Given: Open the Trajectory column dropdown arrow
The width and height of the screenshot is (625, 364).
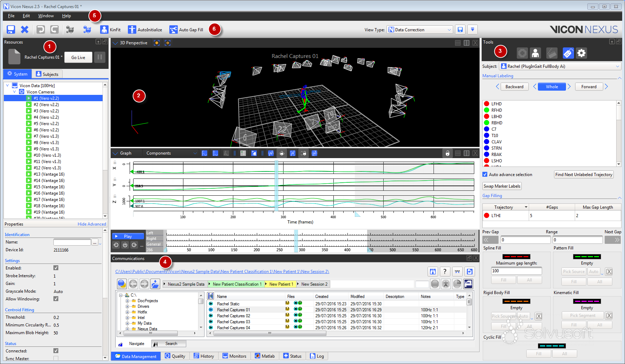Looking at the screenshot, I should point(526,207).
